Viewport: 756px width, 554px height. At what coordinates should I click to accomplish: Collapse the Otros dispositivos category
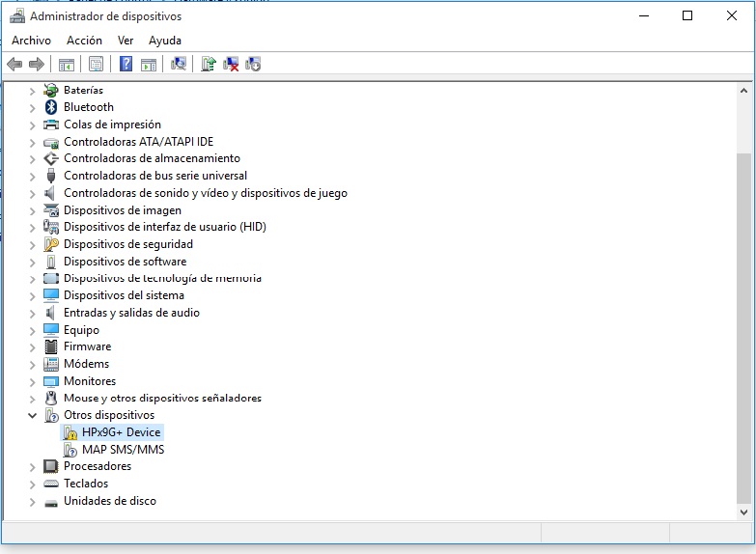coord(32,415)
